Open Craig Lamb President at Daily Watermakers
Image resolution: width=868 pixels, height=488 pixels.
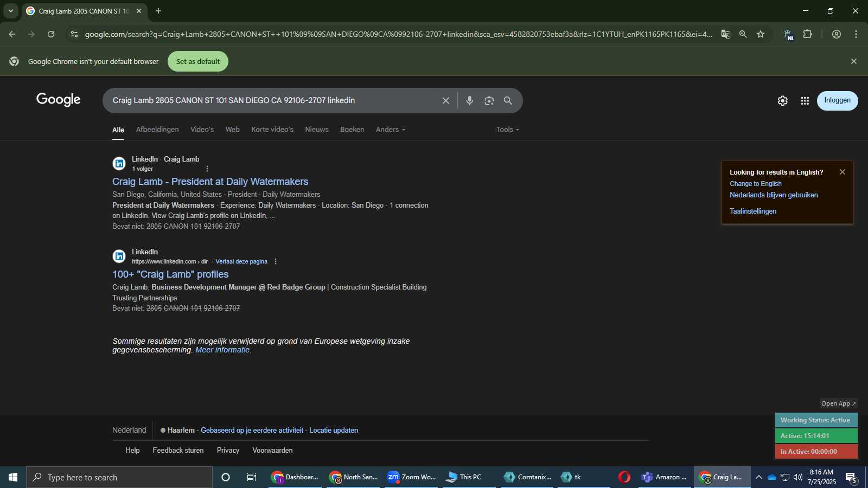pyautogui.click(x=210, y=182)
